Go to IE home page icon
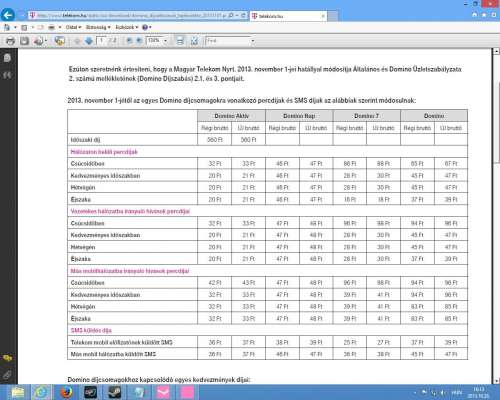The width and height of the screenshot is (500, 400). point(475,15)
